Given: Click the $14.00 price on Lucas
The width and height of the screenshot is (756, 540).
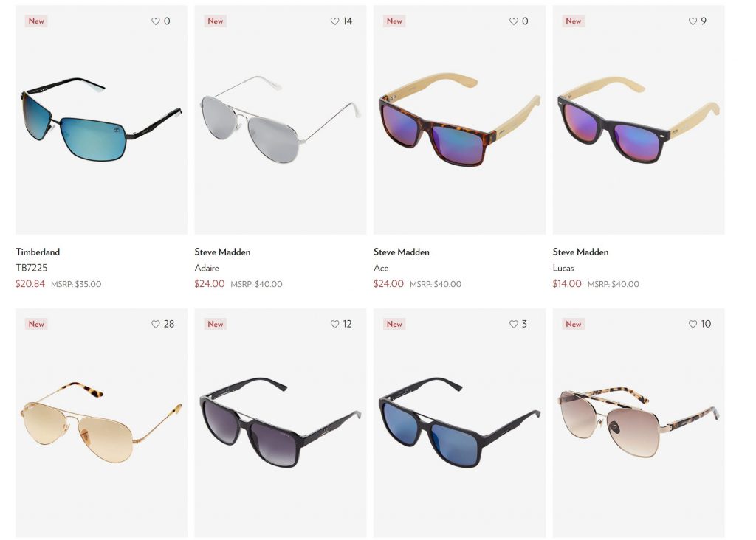Looking at the screenshot, I should point(567,284).
